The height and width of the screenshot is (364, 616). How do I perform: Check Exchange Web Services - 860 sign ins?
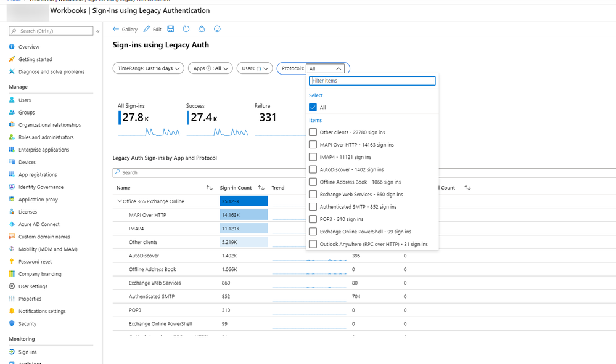313,194
